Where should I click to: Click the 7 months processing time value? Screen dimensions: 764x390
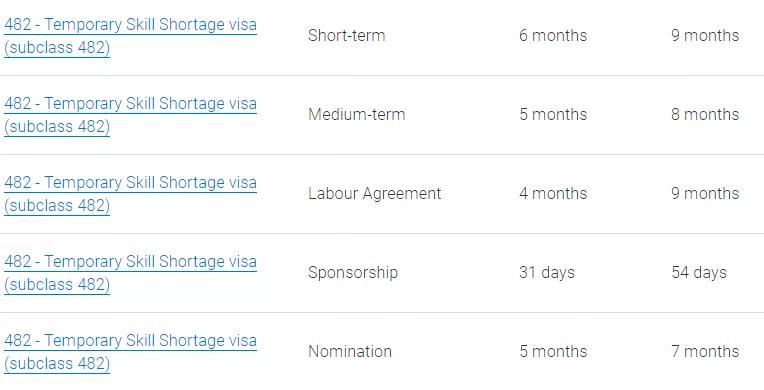coord(705,351)
